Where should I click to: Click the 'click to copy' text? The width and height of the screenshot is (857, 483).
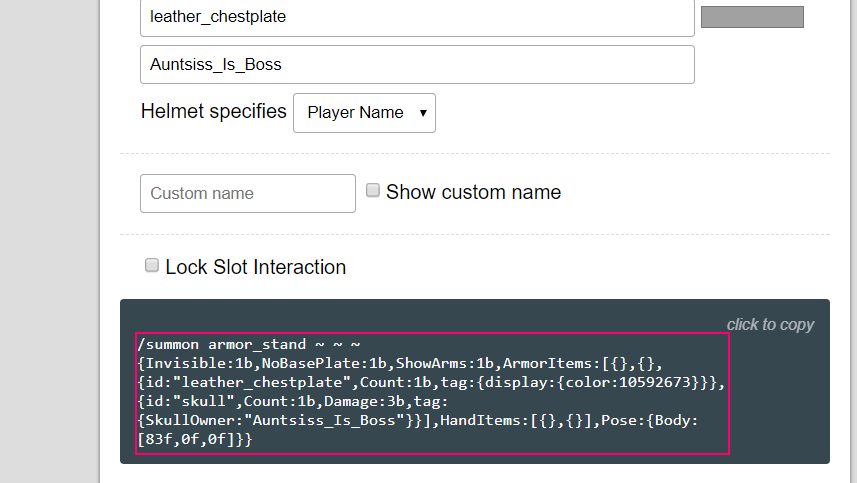770,325
